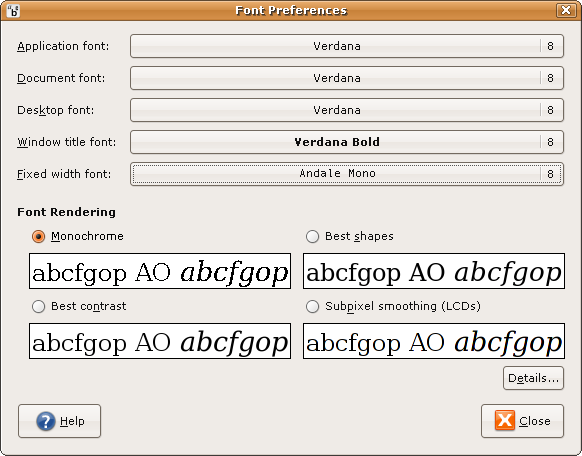Click the Best shapes font sample preview
The image size is (582, 456).
[434, 271]
